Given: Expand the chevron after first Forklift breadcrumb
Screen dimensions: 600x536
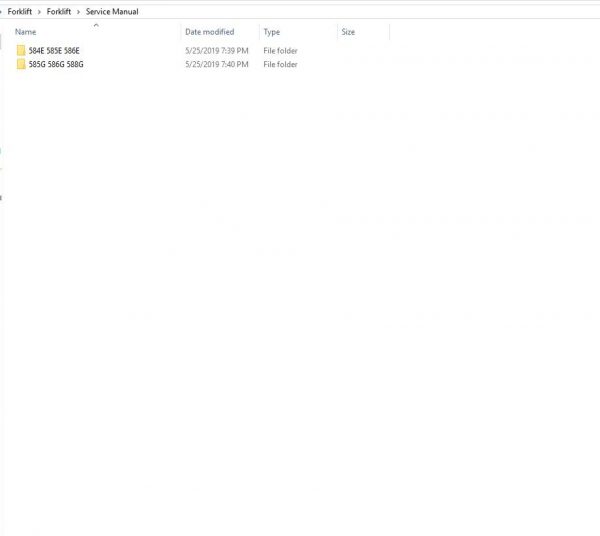Looking at the screenshot, I should (39, 12).
